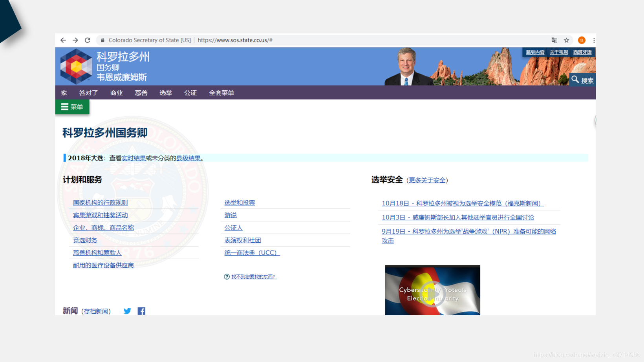
Task: Open the Chrome three-dot menu
Action: [594, 40]
